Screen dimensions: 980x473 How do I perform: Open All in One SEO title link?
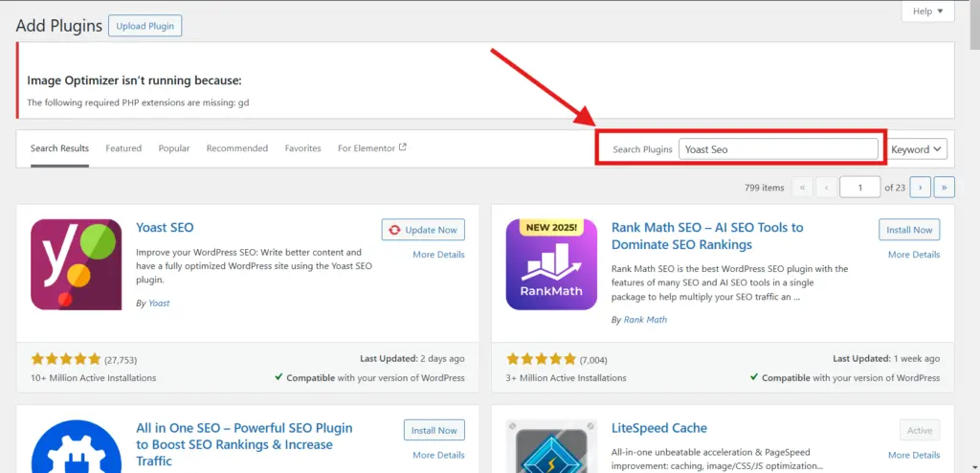[244, 445]
